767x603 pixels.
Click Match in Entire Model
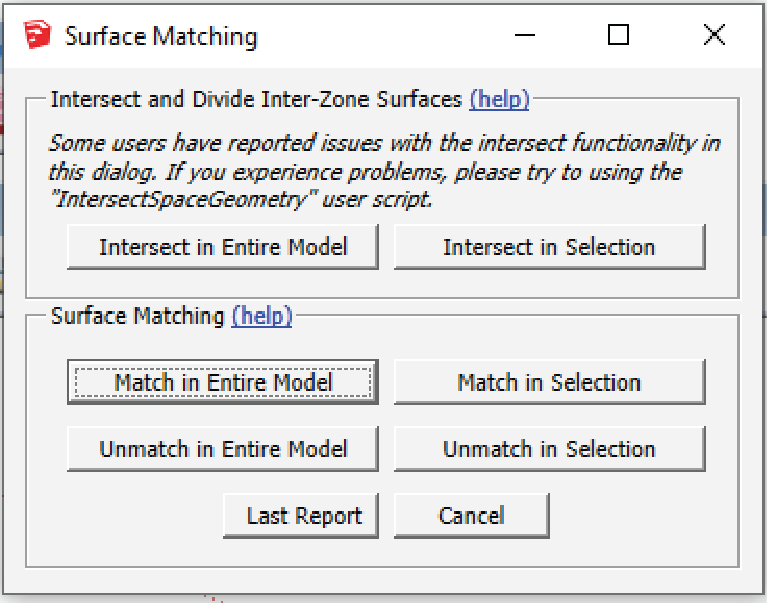coord(222,382)
